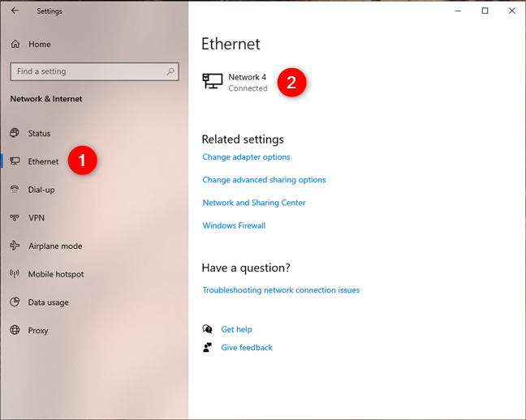Screen dimensions: 526x420
Task: Open Change advanced sharing options link
Action: click(264, 180)
